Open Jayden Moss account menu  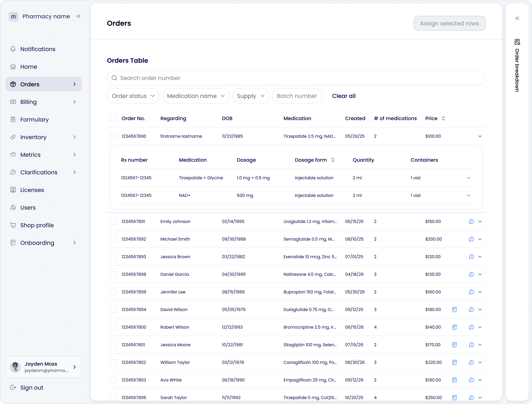click(44, 367)
